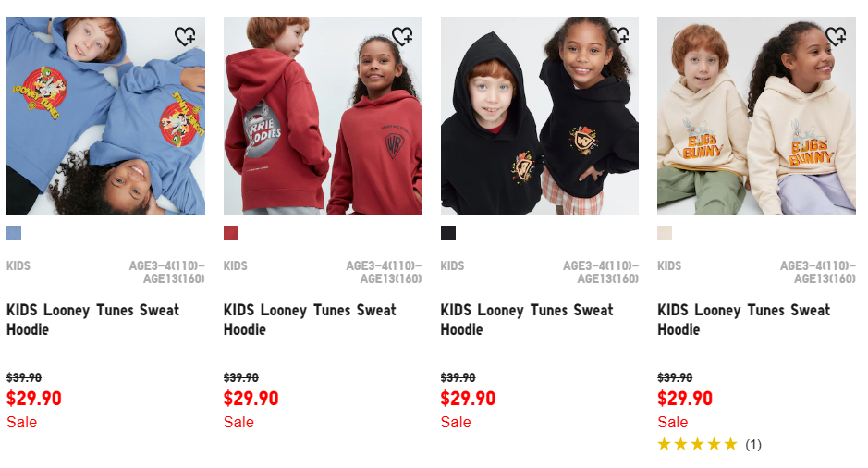Click hoodie title under cream swatch

pos(744,320)
